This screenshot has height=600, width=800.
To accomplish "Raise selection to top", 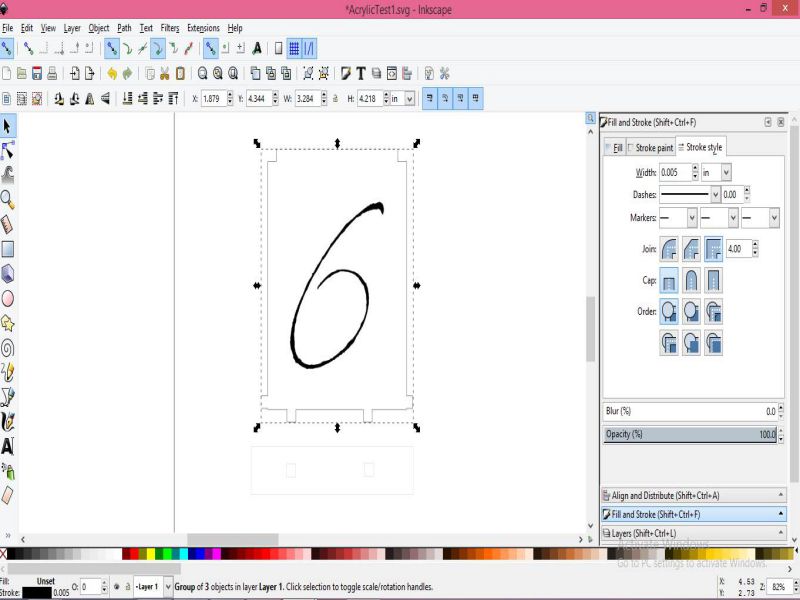I will click(x=173, y=98).
